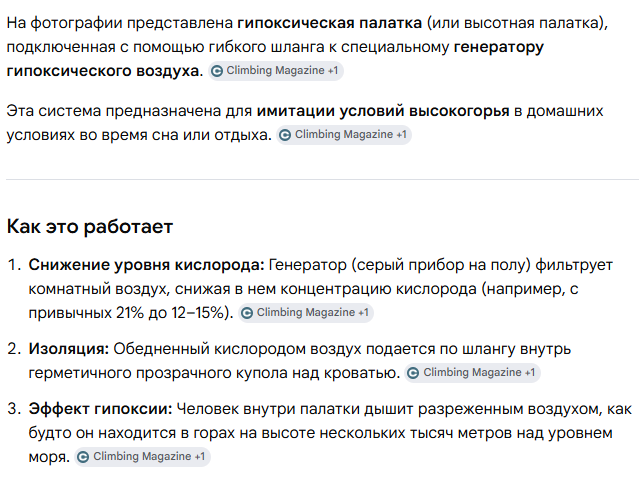Open Climbing Magazine link after "над кроватью"

pyautogui.click(x=472, y=372)
